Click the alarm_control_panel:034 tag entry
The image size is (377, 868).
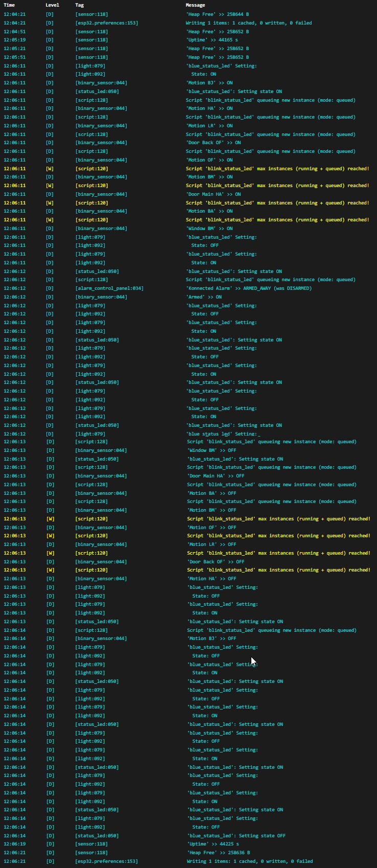point(109,288)
